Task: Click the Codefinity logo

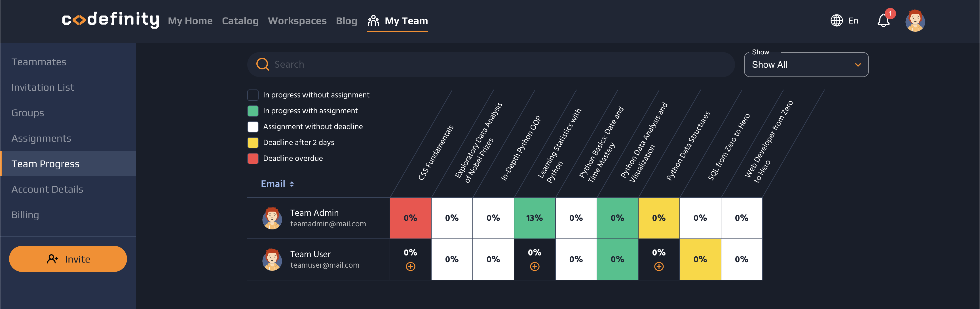Action: (x=110, y=20)
